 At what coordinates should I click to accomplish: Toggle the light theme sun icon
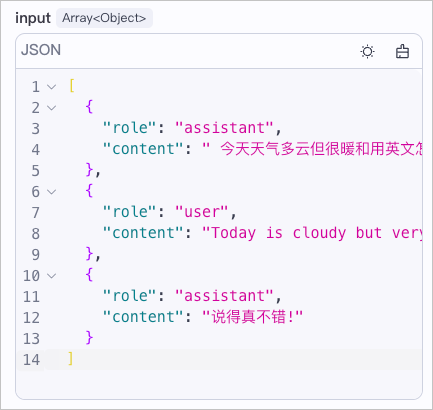(x=367, y=52)
